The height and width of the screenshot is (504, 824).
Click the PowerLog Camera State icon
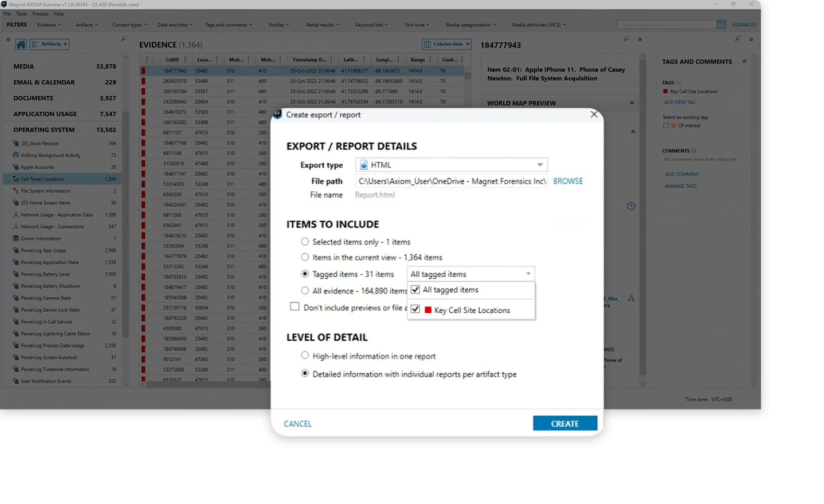pos(16,298)
